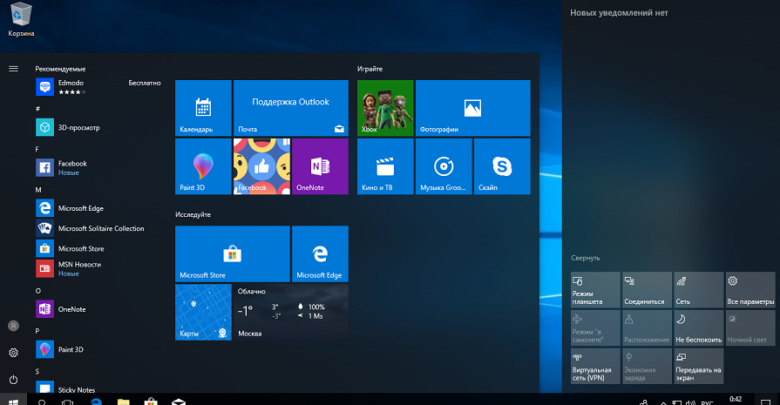Click Передавать на экран quick action

click(698, 366)
